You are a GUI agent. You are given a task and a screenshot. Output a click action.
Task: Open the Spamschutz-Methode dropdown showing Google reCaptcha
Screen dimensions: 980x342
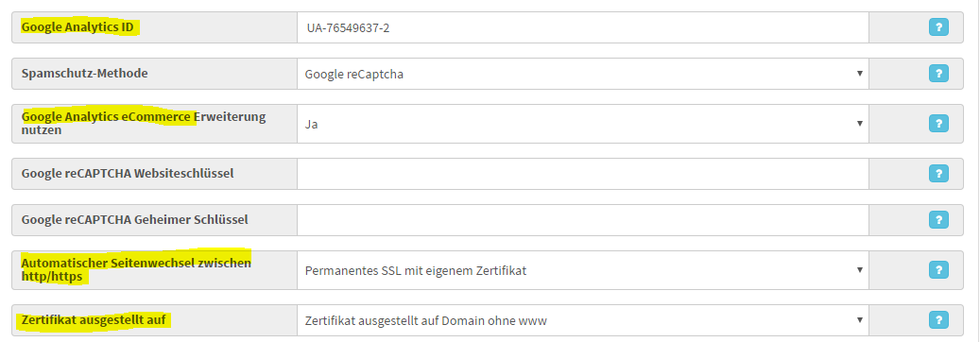582,74
